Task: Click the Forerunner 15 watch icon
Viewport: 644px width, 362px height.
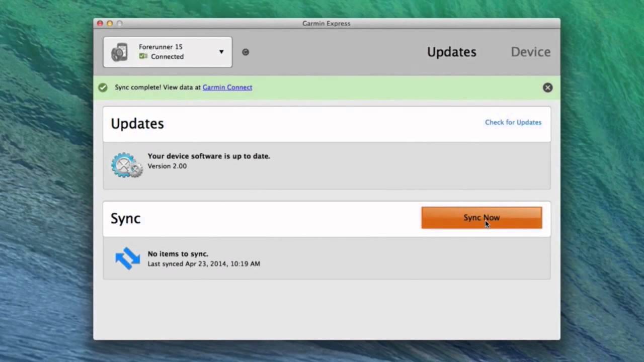Action: 119,52
